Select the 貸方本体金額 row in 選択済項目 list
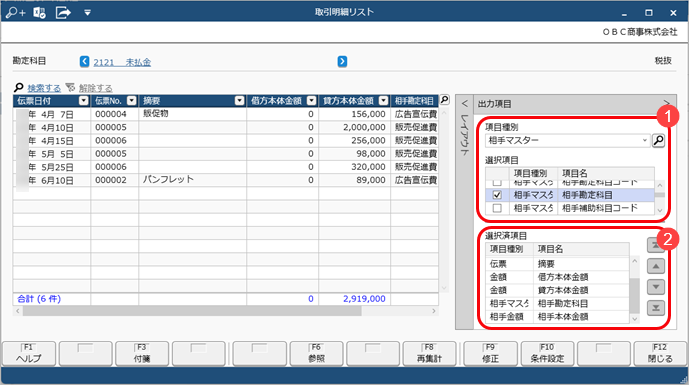The height and width of the screenshot is (385, 689). [557, 290]
